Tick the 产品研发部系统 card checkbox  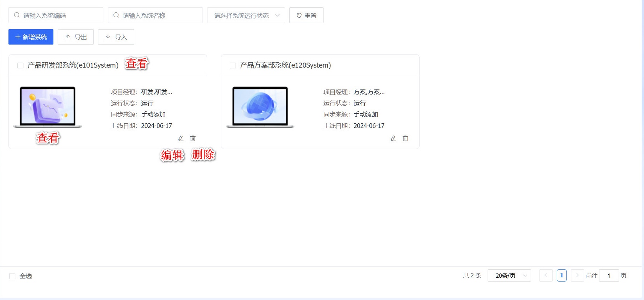20,66
